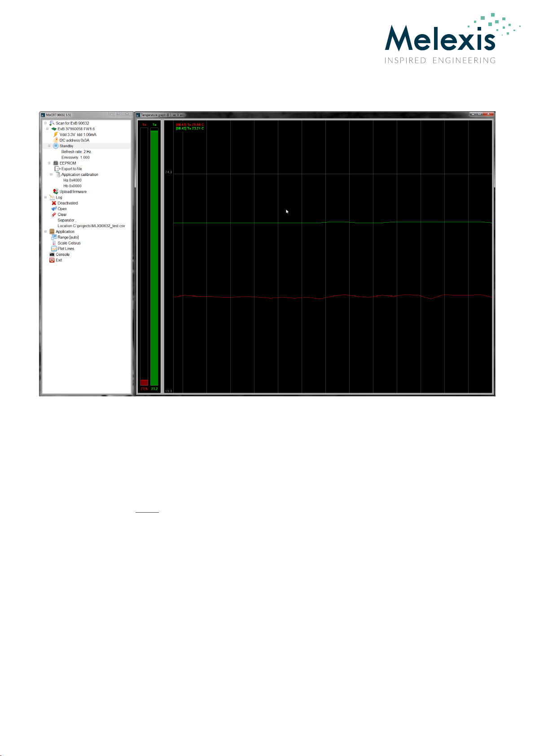Screen dimensions: 535x756
Task: Collapse the Log node
Action: click(x=45, y=197)
